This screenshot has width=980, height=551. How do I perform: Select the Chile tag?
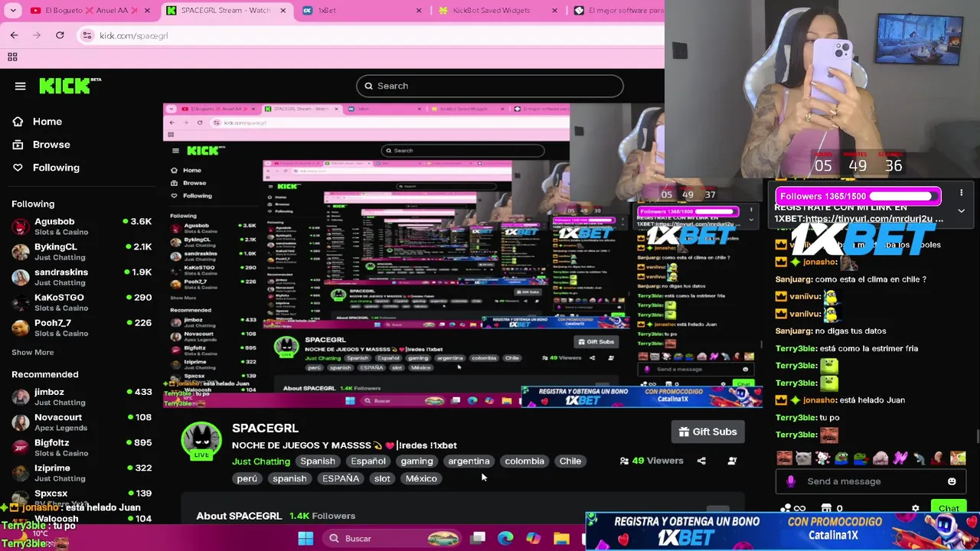point(570,461)
